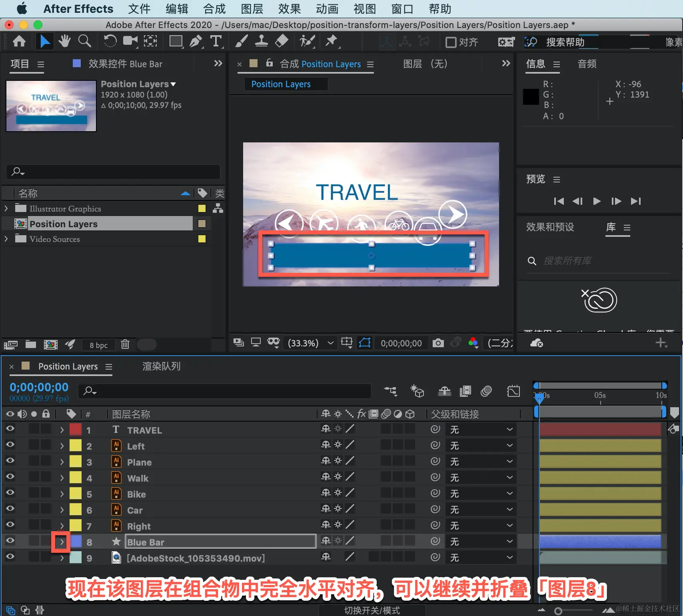
Task: Select the Hand tool
Action: tap(64, 41)
